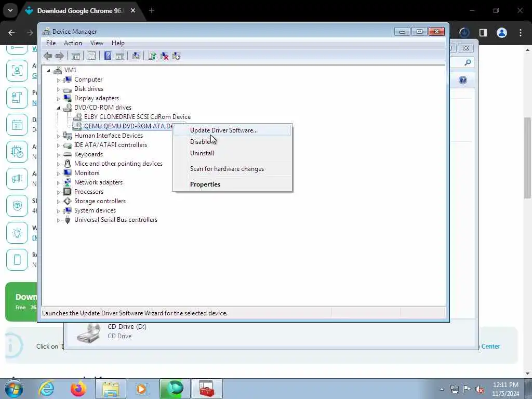Expand the Network adapters node

click(x=58, y=183)
